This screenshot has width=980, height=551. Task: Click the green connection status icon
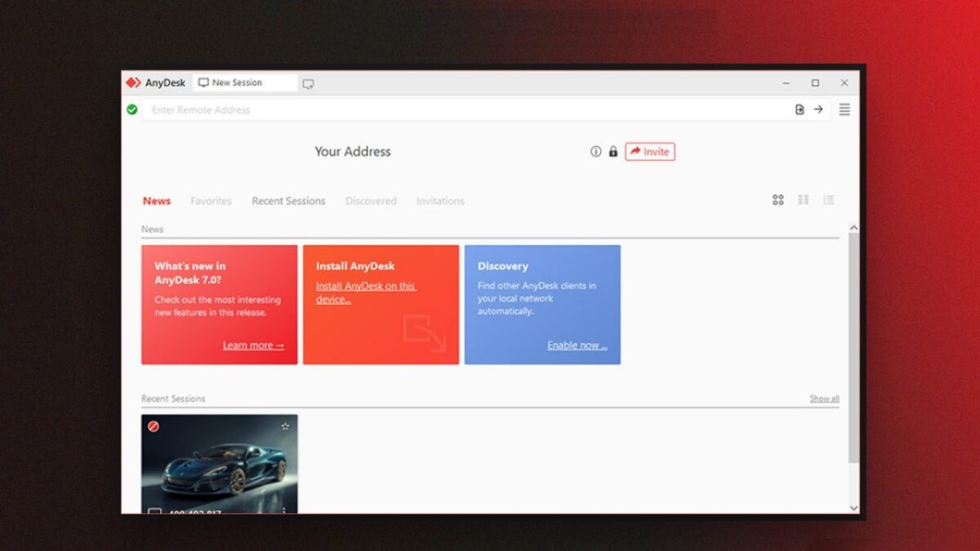(x=132, y=109)
